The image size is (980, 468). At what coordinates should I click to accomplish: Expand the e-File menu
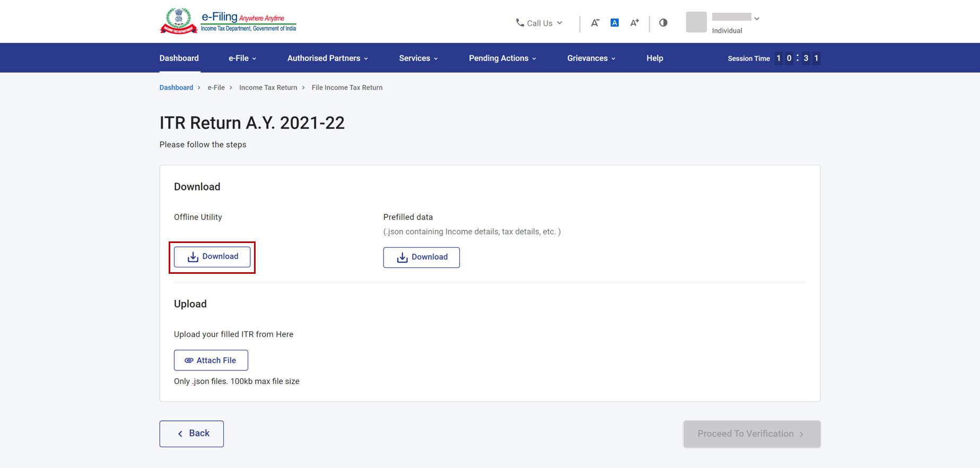[242, 58]
